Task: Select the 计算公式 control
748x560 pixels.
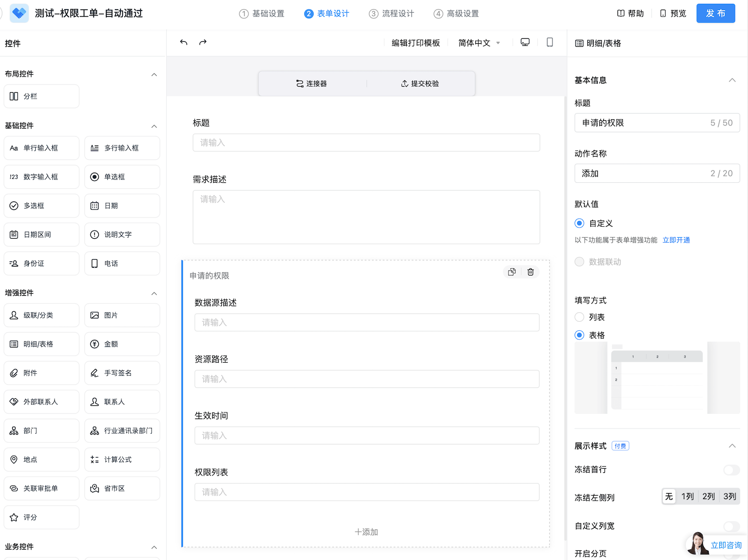Action: [122, 460]
